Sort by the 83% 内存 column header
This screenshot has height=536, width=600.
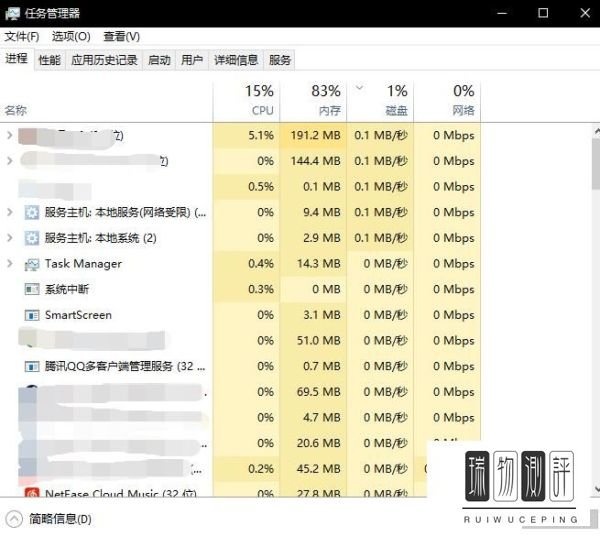[313, 102]
